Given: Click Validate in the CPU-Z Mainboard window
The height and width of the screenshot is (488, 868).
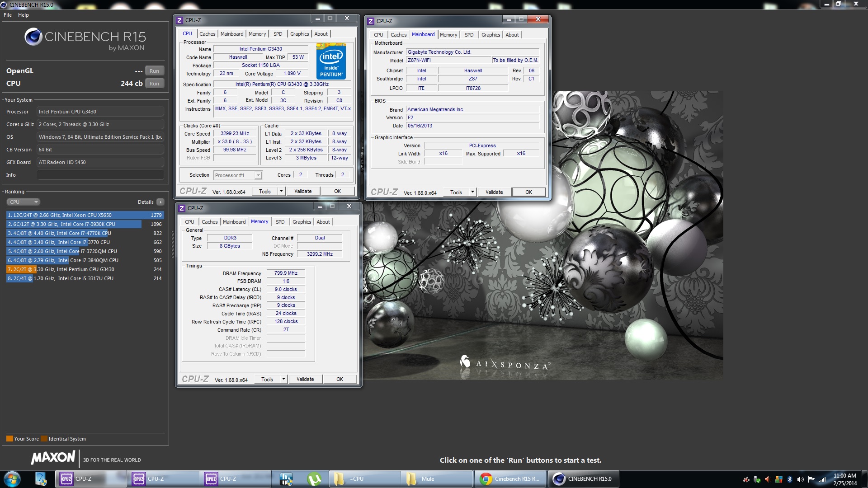Looking at the screenshot, I should [x=494, y=192].
